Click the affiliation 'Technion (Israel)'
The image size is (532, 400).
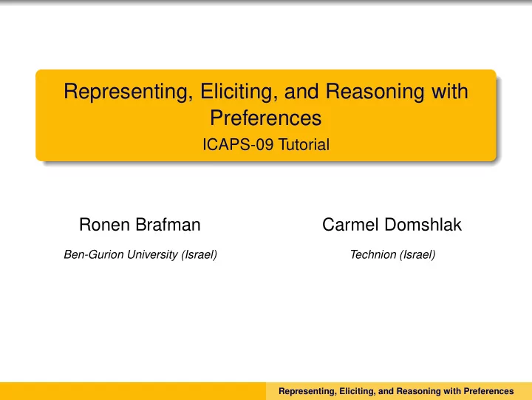click(x=392, y=254)
